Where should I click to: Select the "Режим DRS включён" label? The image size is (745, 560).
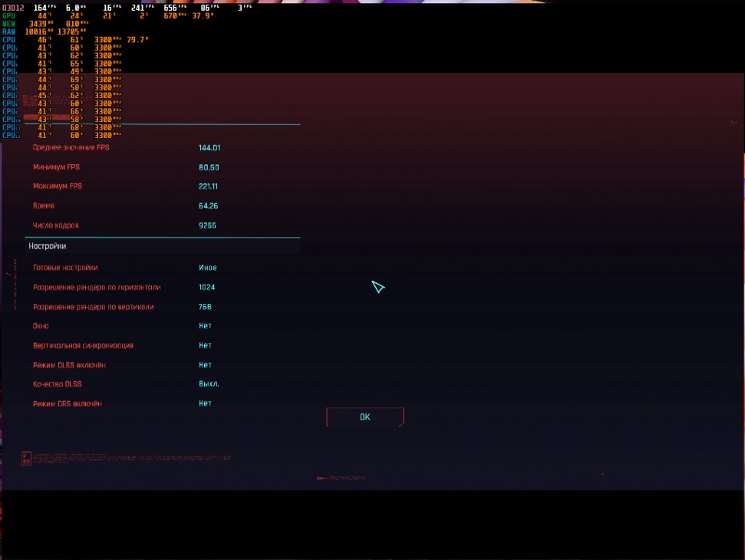click(67, 404)
